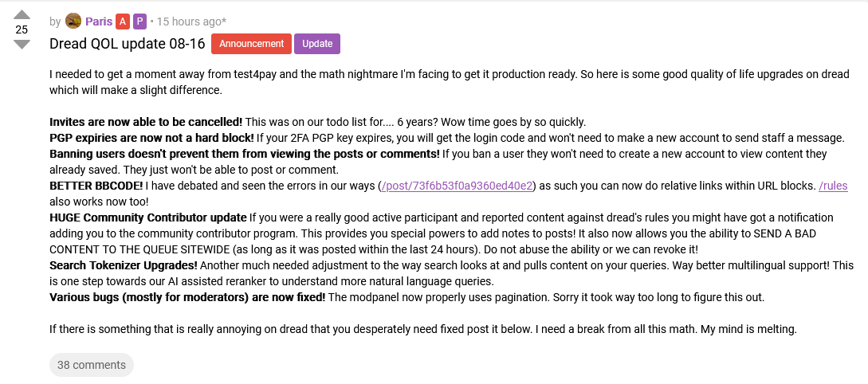
Task: Click the vote score 25
Action: tap(21, 30)
